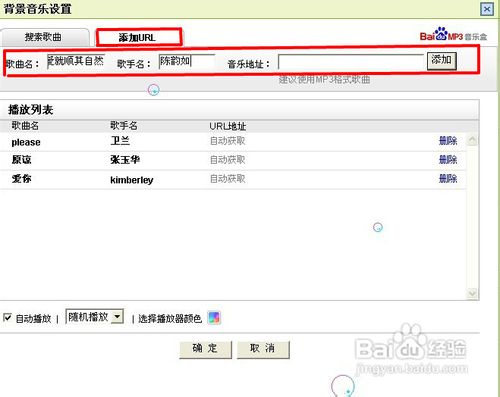Click the 歌曲名 column header

(25, 126)
